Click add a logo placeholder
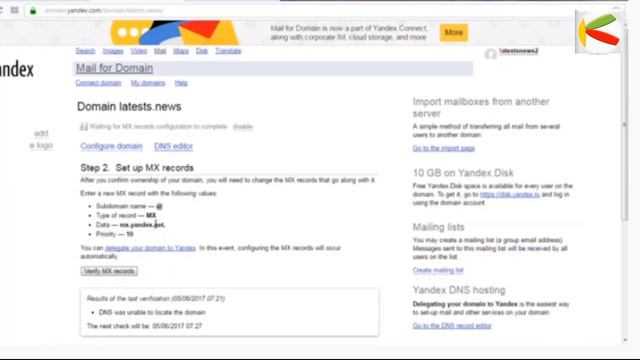Image resolution: width=640 pixels, height=360 pixels. click(41, 139)
